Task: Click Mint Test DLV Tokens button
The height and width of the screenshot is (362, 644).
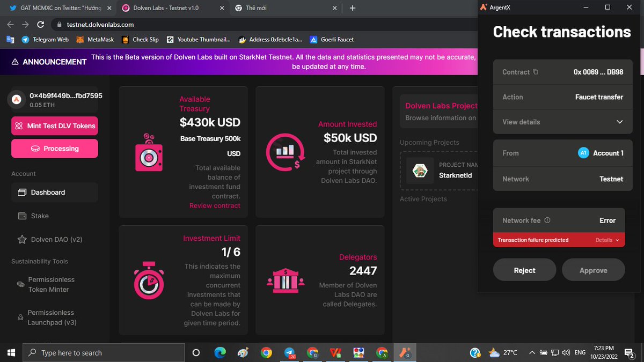Action: point(55,126)
